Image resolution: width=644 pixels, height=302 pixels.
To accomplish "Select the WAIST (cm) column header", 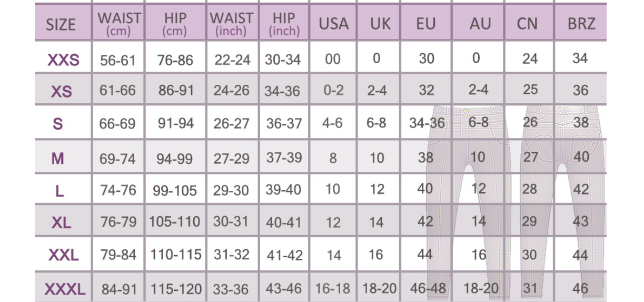I will tap(119, 24).
